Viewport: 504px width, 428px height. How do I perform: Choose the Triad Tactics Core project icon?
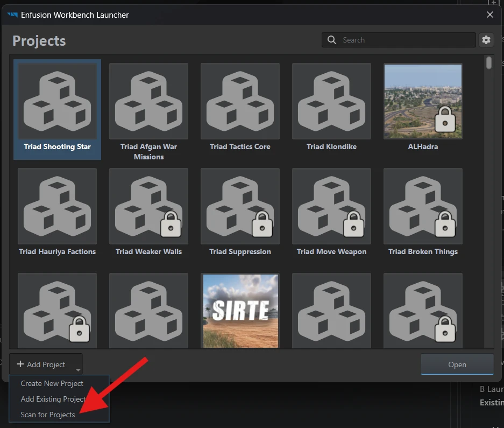pos(240,101)
